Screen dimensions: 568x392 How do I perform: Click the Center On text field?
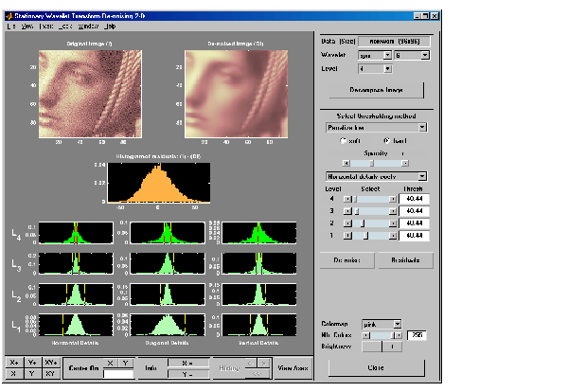118,374
